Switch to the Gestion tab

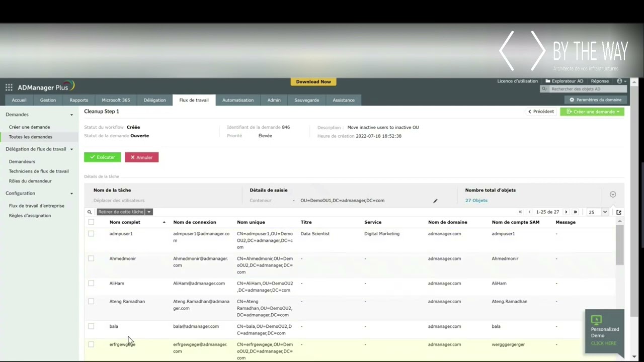pos(48,100)
